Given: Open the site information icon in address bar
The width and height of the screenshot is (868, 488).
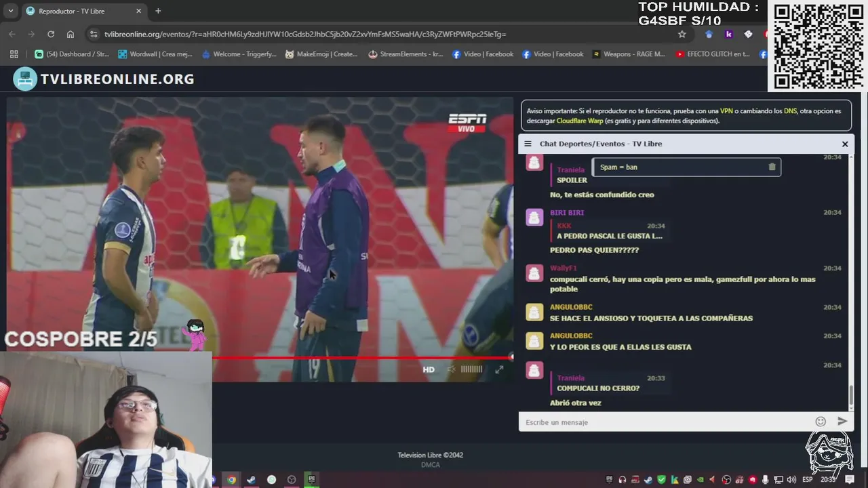Looking at the screenshot, I should (94, 34).
